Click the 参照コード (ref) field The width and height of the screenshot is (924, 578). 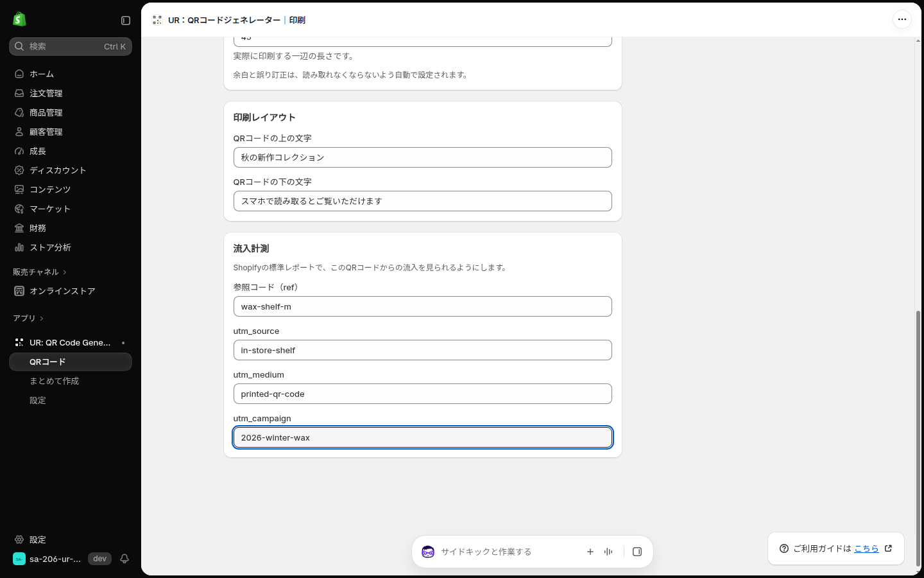point(423,306)
